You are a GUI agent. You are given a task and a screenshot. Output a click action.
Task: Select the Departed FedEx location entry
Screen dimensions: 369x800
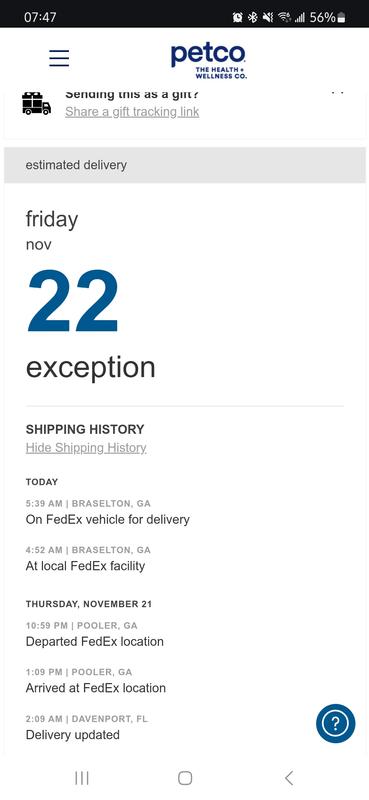click(94, 634)
